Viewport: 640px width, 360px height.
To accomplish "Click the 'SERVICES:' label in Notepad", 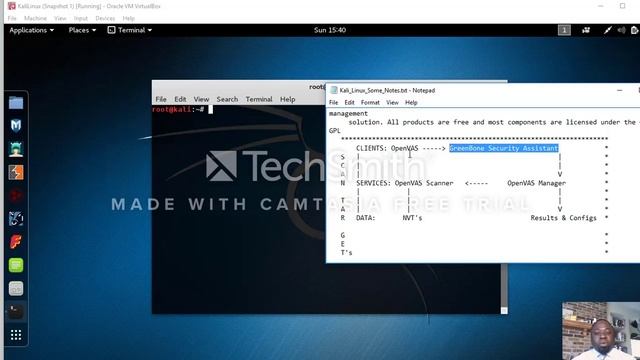I will point(373,183).
